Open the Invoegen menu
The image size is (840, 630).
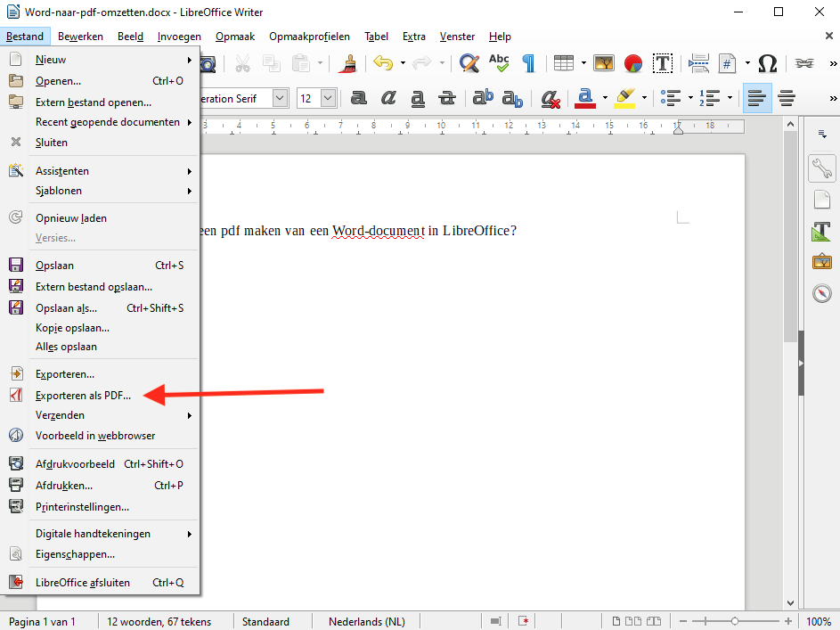pos(179,37)
